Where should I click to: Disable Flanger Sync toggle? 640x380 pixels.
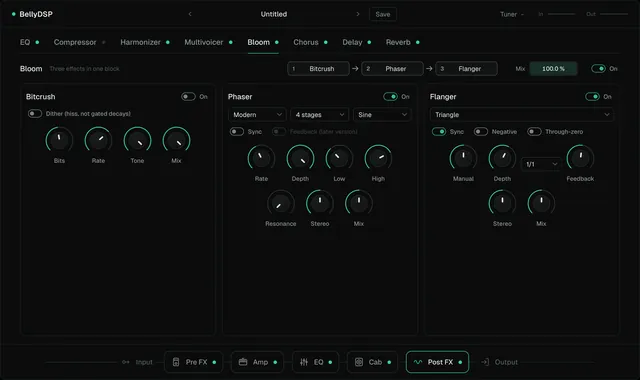[439, 131]
